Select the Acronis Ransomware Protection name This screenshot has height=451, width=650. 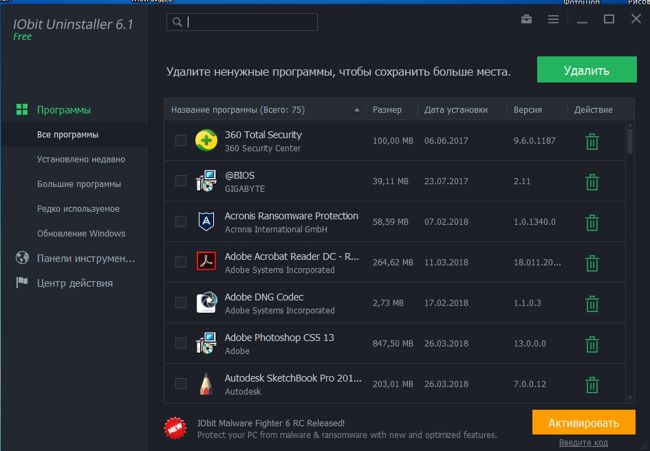point(291,216)
